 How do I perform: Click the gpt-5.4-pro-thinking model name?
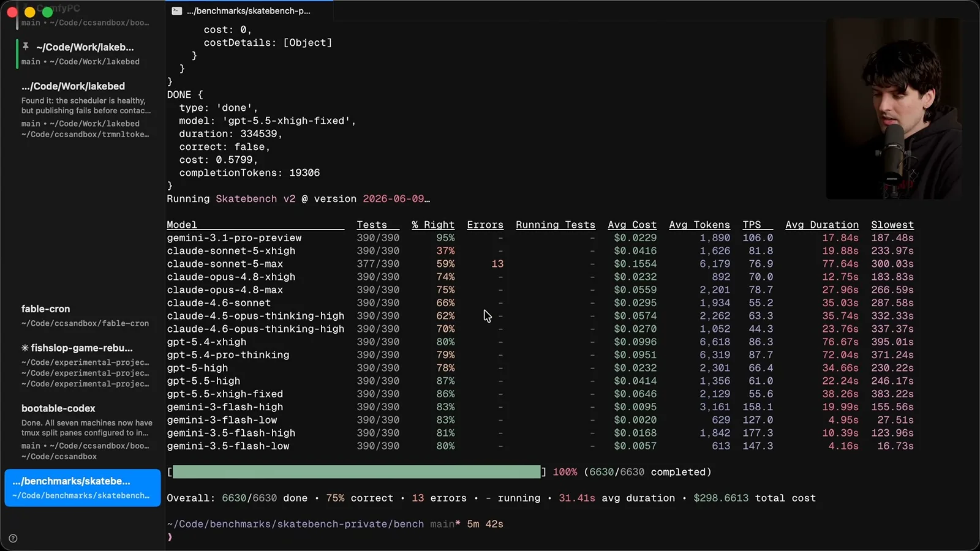point(228,355)
